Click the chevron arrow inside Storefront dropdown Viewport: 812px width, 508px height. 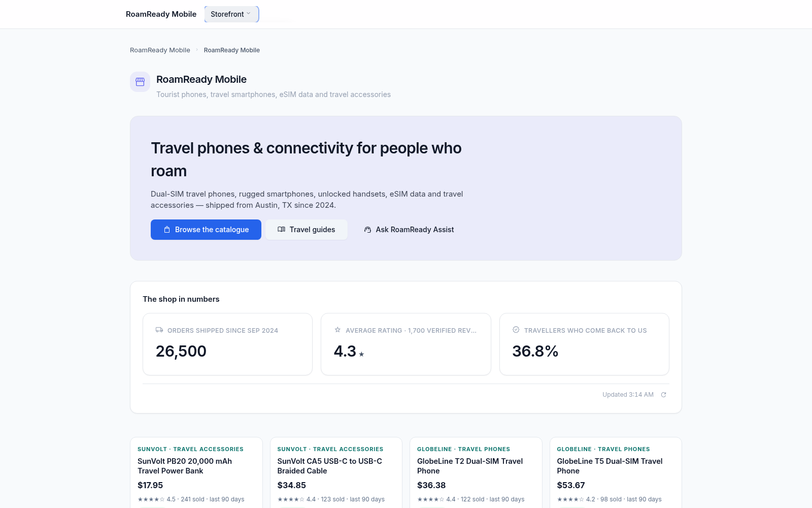click(249, 14)
